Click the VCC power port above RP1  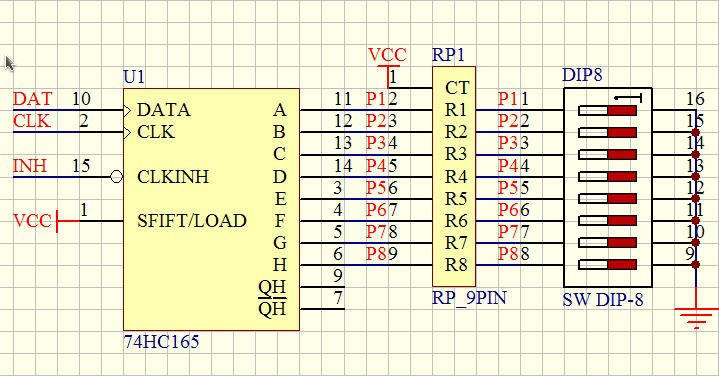point(387,61)
